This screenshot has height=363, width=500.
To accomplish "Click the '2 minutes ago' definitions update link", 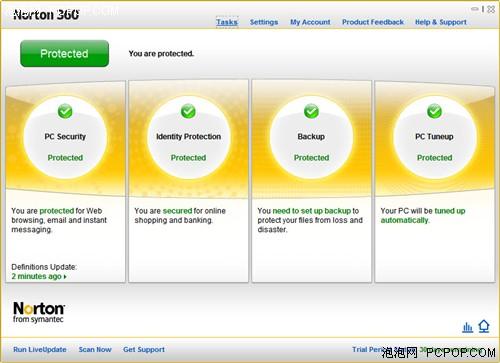I will pyautogui.click(x=36, y=276).
